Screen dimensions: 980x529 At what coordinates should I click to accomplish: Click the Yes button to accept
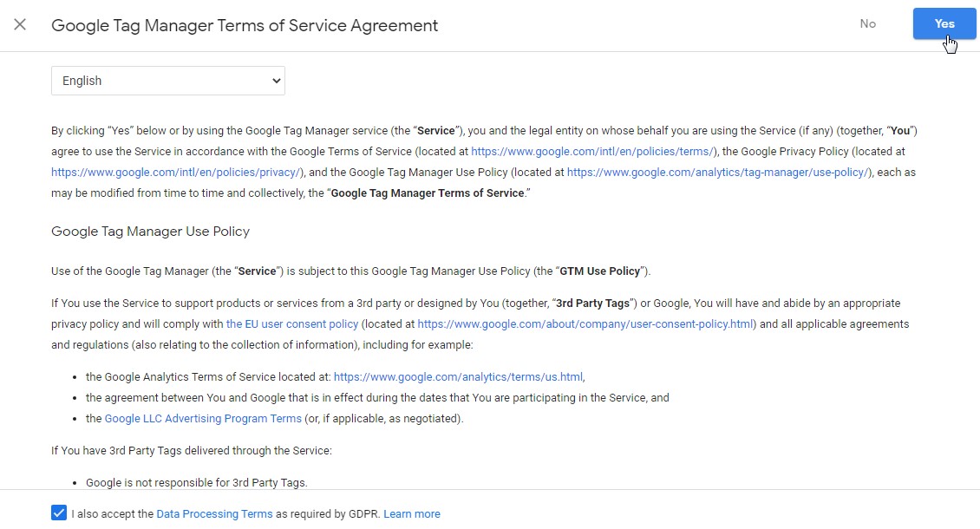[944, 24]
